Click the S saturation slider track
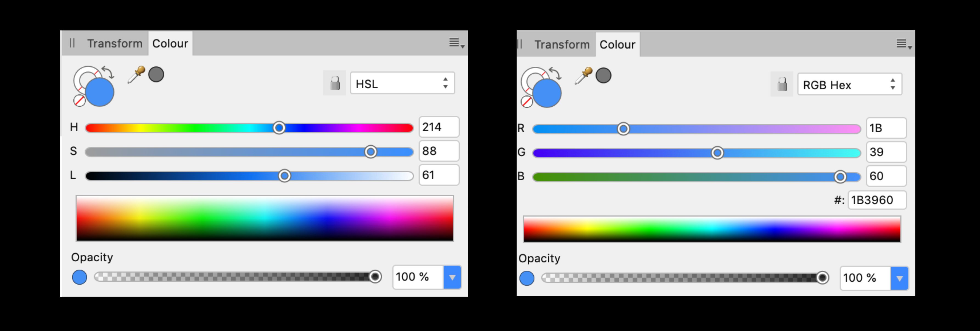Image resolution: width=980 pixels, height=331 pixels. pos(249,152)
